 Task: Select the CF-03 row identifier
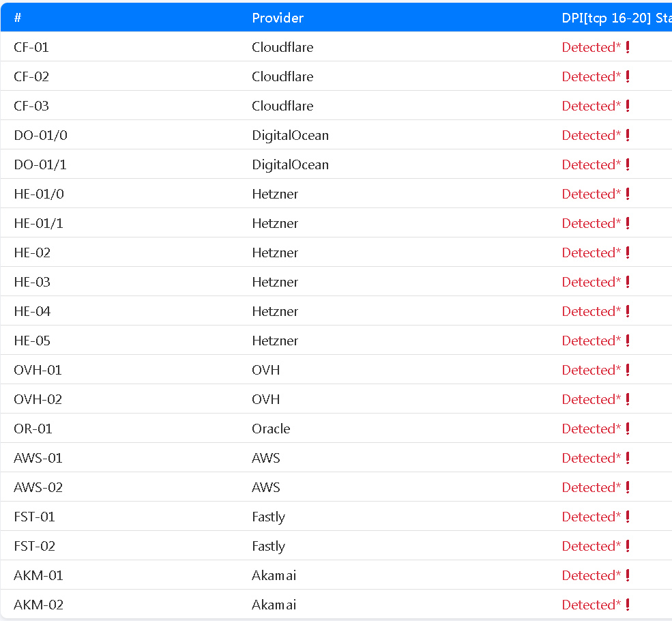pos(31,106)
